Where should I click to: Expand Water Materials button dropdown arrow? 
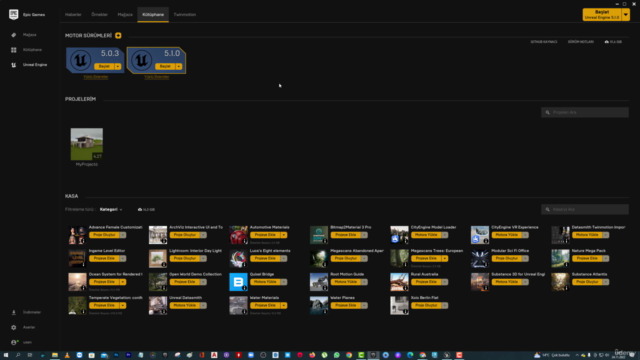[284, 305]
